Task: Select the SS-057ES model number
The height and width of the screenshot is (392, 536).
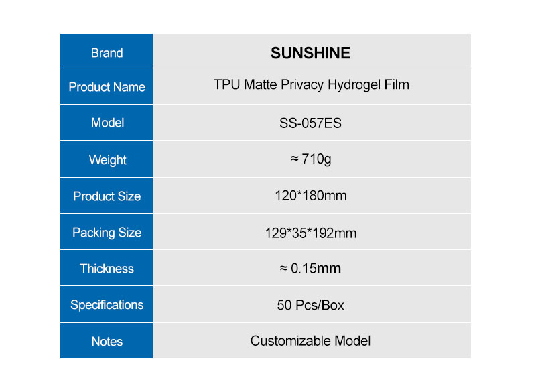Action: point(310,123)
